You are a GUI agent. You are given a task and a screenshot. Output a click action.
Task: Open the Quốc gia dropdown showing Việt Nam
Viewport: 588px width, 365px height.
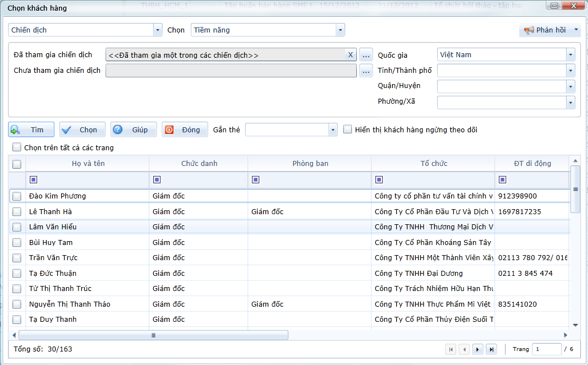[x=571, y=55]
